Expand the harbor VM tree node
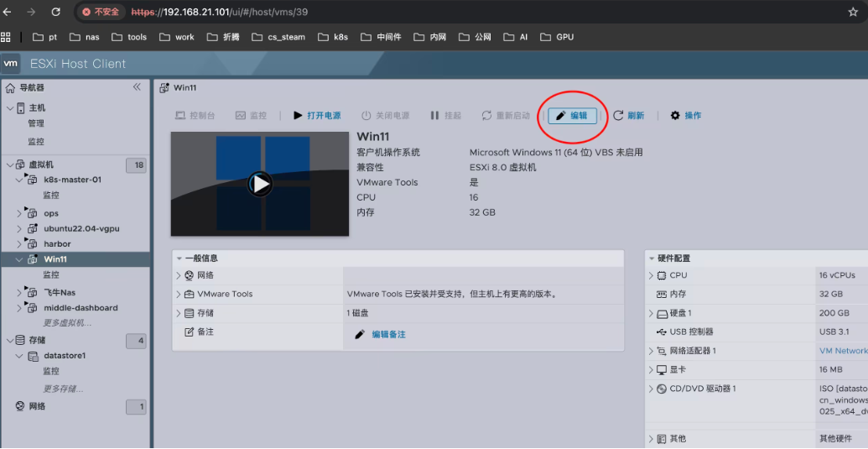 (19, 243)
